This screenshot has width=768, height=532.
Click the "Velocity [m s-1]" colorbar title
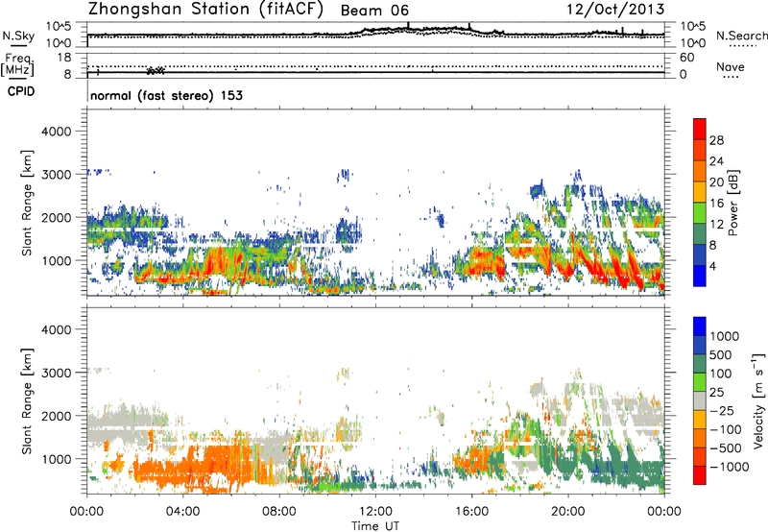coord(758,400)
